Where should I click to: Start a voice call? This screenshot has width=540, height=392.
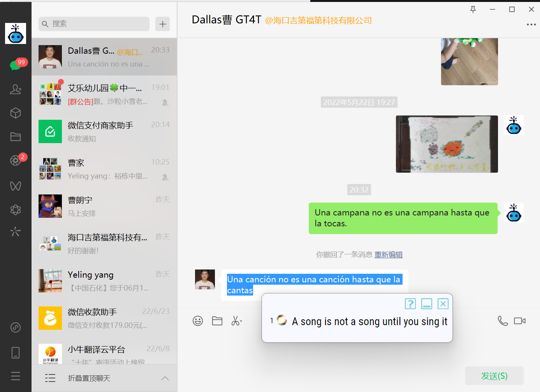click(x=503, y=321)
